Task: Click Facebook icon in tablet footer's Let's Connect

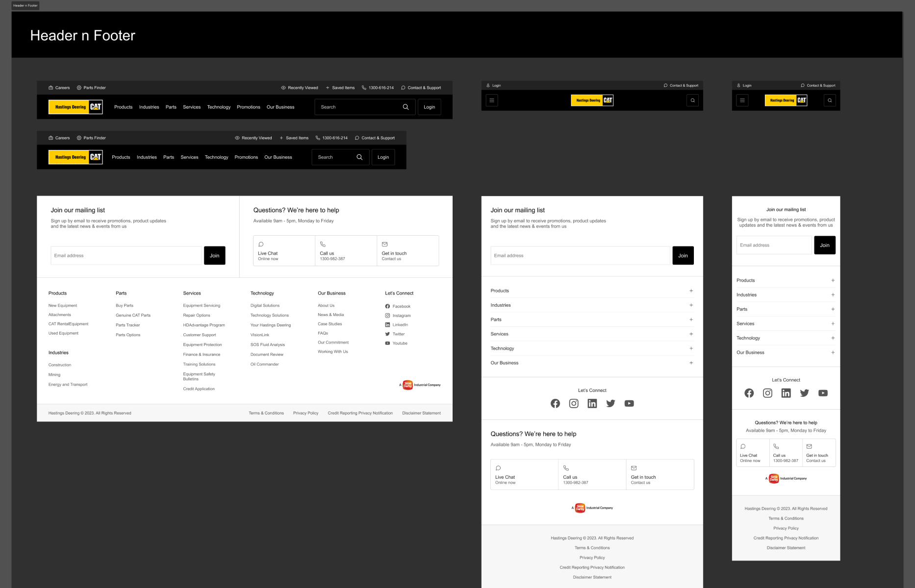Action: pos(555,403)
